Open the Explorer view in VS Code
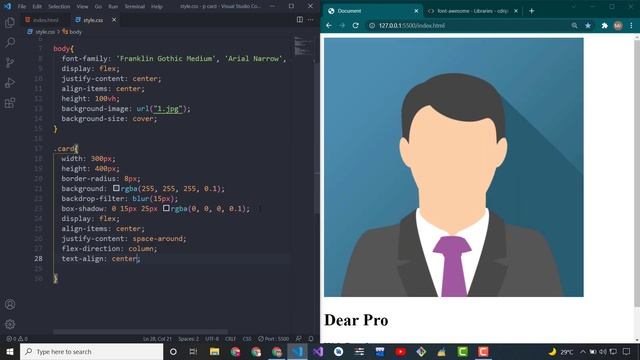Image resolution: width=640 pixels, height=360 pixels. [10, 22]
